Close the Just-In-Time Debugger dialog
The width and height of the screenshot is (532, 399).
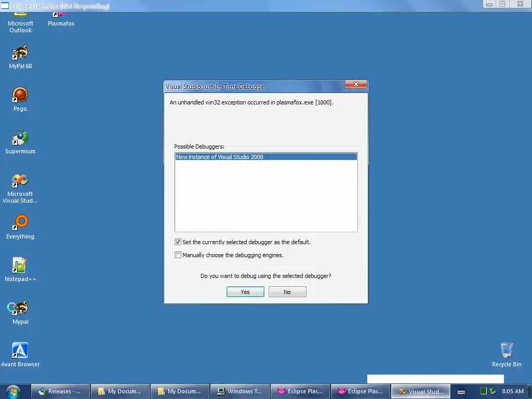point(356,84)
